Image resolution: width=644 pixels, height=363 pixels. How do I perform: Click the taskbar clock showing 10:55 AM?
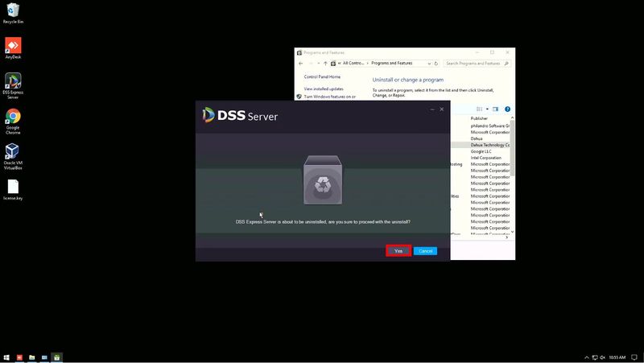[x=617, y=357]
